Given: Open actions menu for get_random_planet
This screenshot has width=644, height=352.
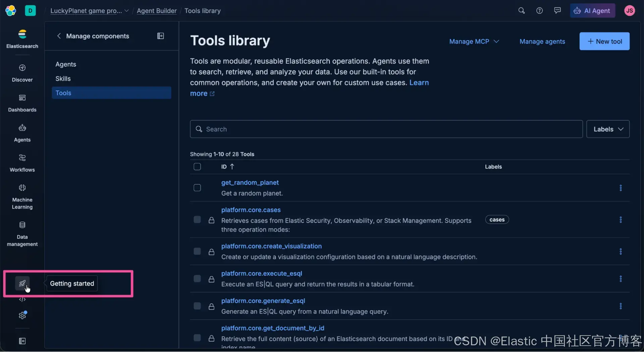Looking at the screenshot, I should 621,188.
